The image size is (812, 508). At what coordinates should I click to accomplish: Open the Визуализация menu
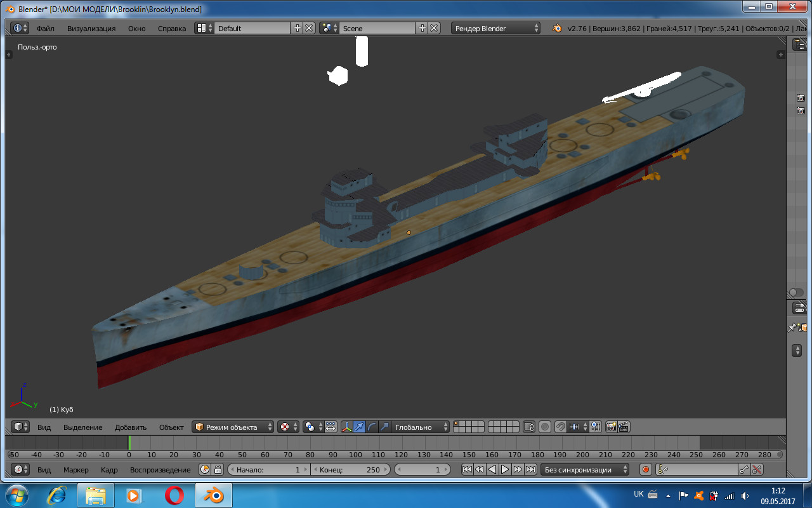91,28
